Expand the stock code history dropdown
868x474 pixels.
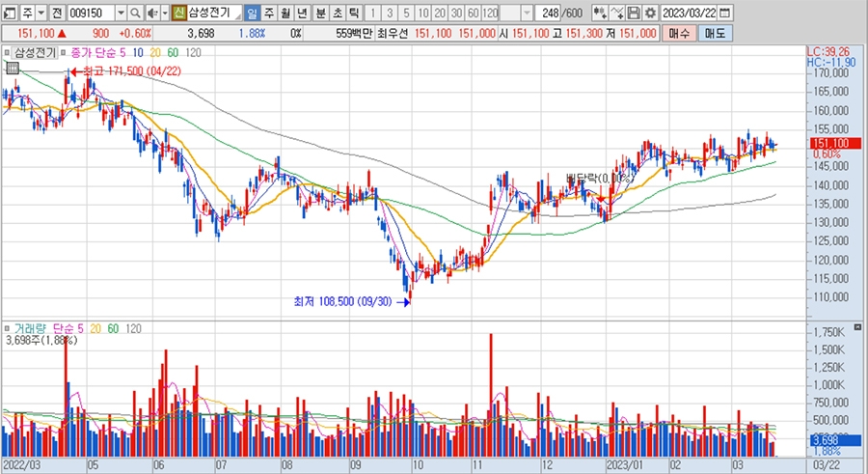(x=121, y=13)
